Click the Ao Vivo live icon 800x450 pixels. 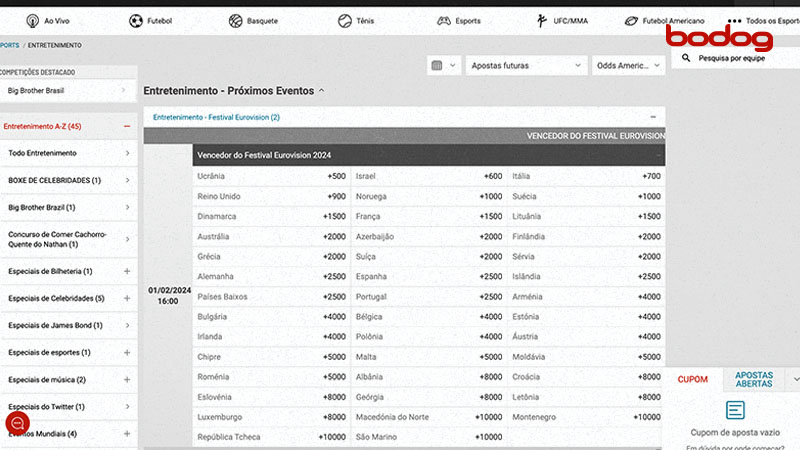coord(33,20)
